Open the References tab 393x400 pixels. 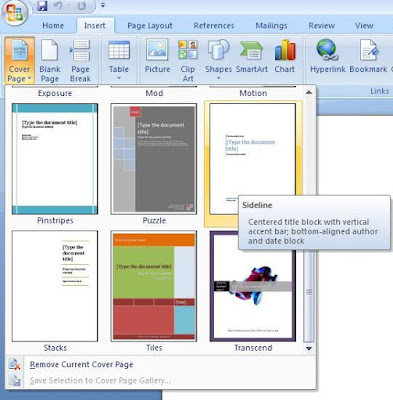tap(214, 26)
